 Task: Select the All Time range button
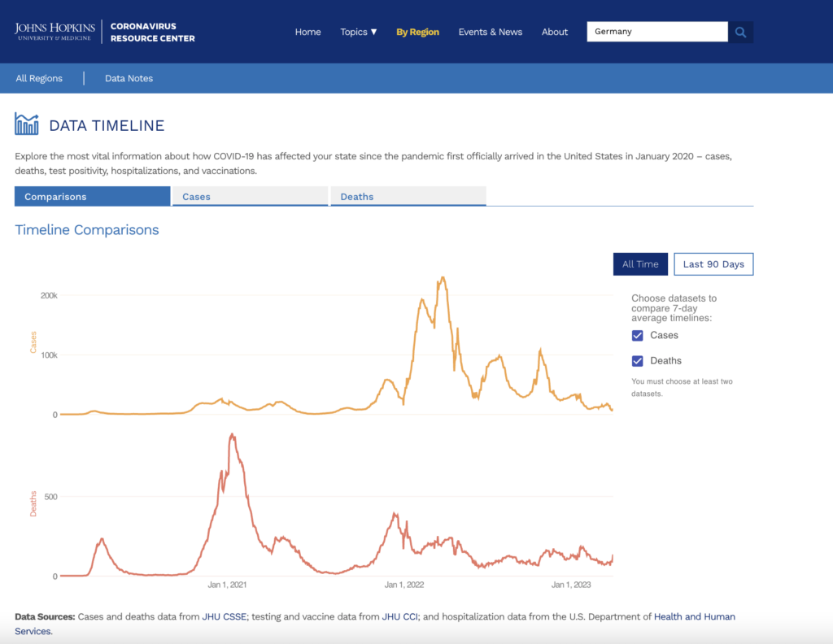[640, 264]
